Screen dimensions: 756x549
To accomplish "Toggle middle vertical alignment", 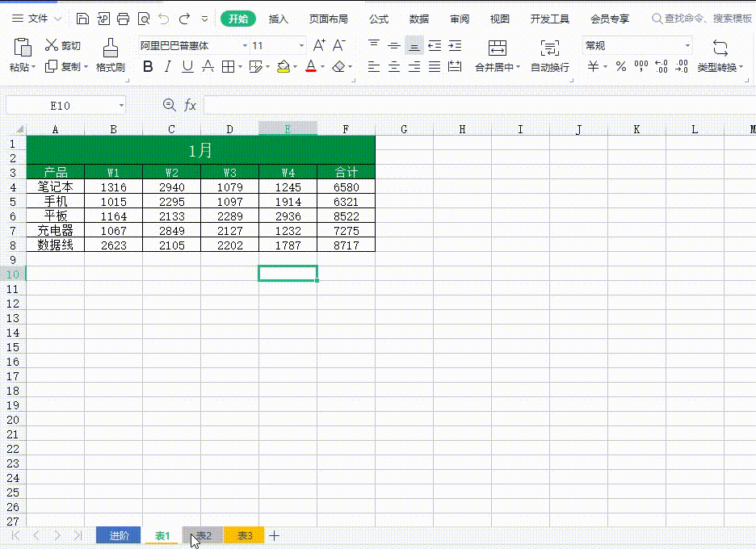I will (x=394, y=46).
